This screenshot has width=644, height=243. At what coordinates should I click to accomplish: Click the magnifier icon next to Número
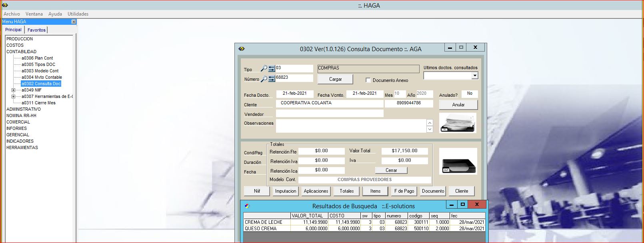click(x=264, y=79)
